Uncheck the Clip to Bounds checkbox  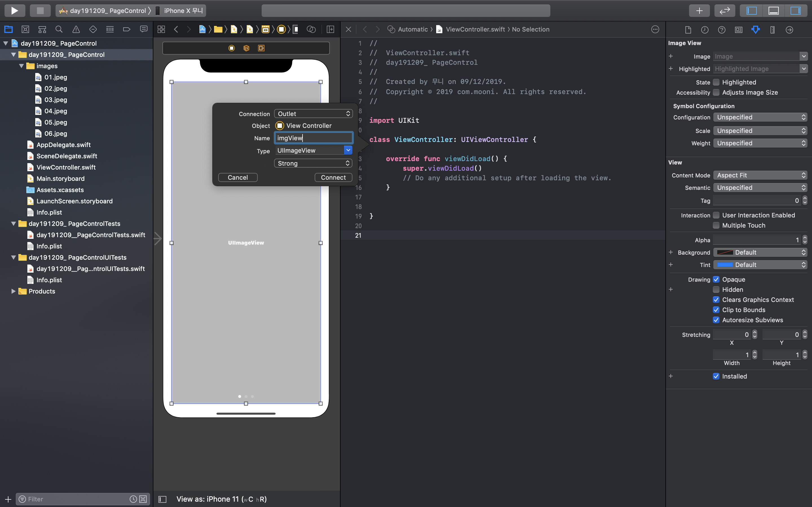pyautogui.click(x=716, y=310)
